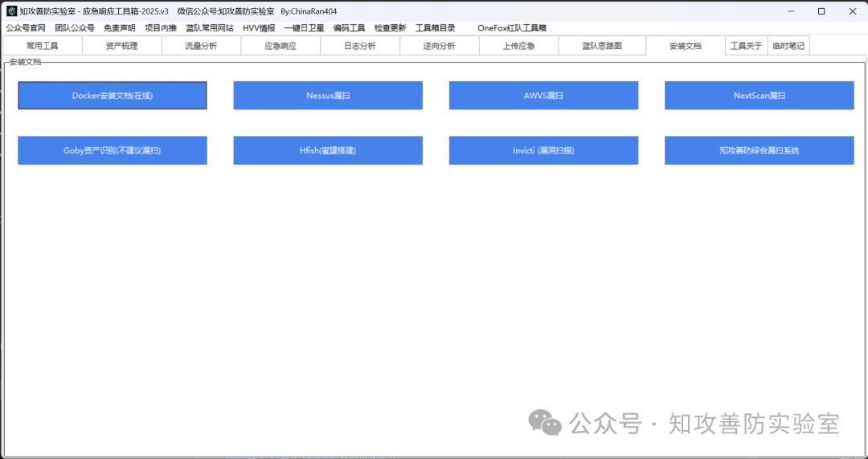The height and width of the screenshot is (459, 868).
Task: Click the app icon in title bar
Action: click(x=11, y=11)
